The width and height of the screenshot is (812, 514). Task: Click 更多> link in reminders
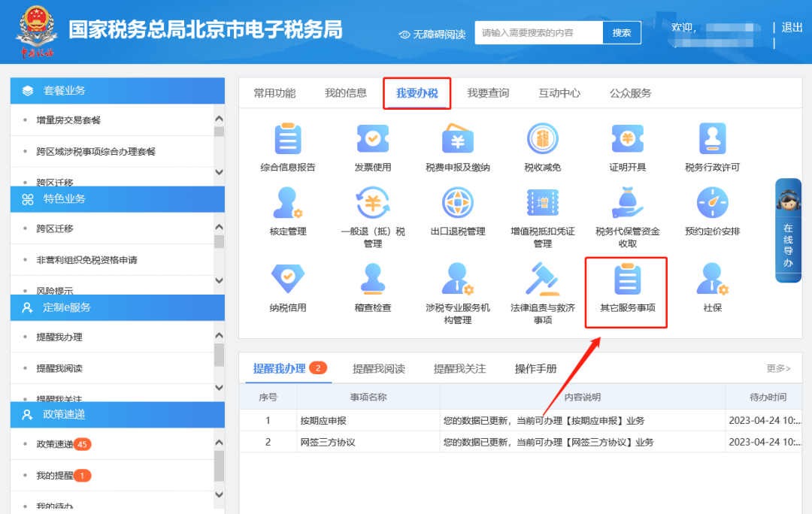pos(778,368)
